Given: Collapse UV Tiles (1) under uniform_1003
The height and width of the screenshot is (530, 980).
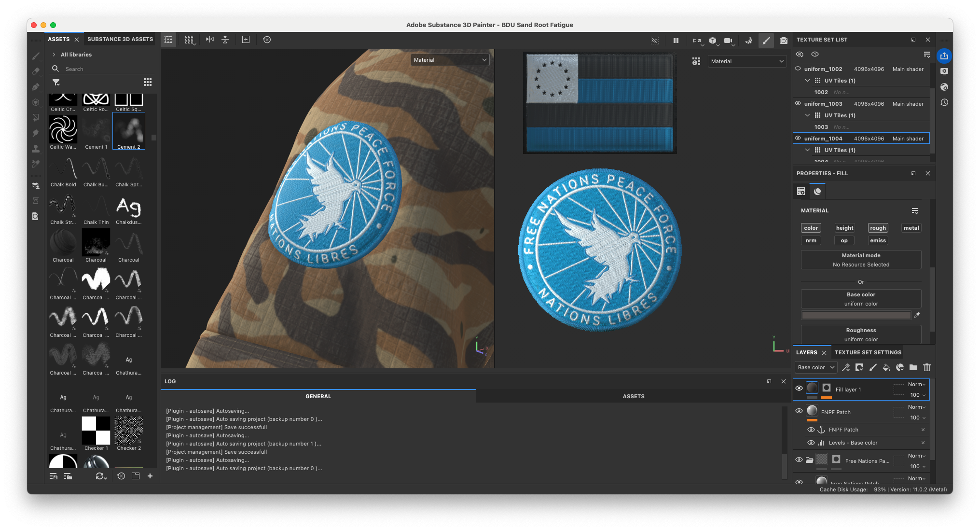Looking at the screenshot, I should click(807, 115).
